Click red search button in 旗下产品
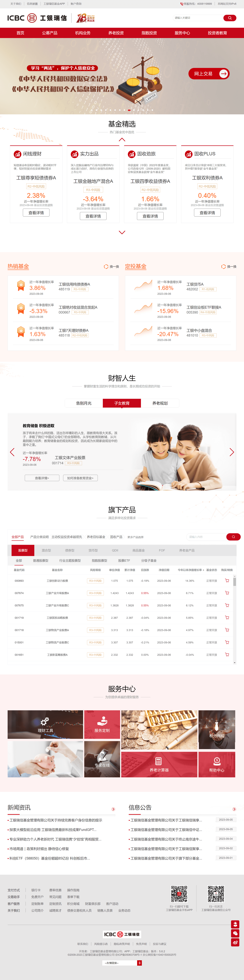244x980 pixels. 233,537
